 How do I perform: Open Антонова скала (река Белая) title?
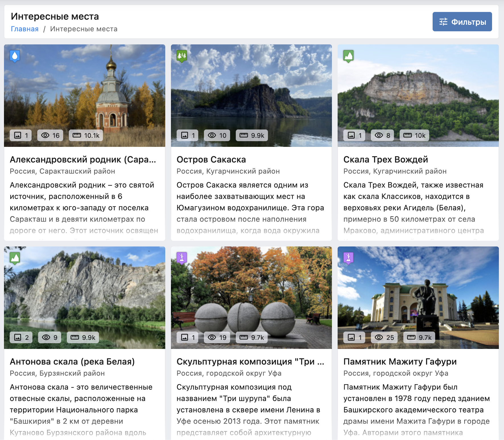(72, 362)
